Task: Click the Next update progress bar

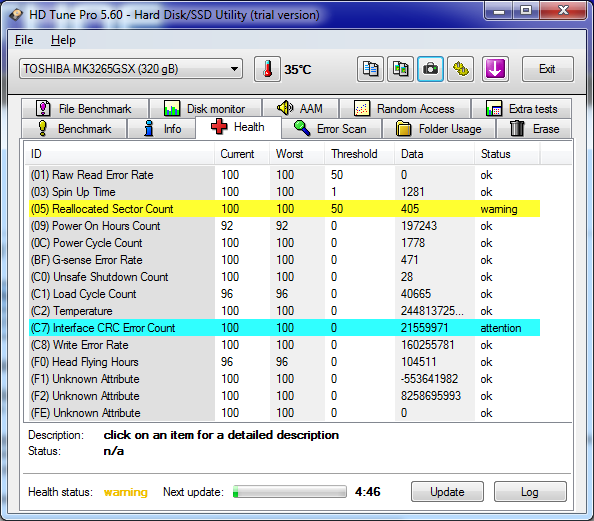Action: pyautogui.click(x=290, y=492)
